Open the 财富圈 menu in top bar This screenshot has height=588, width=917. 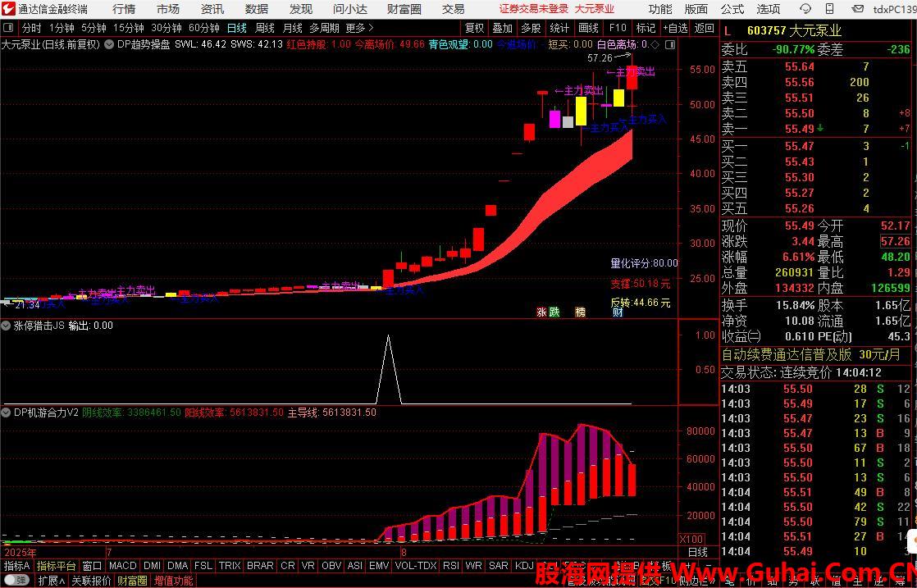(x=404, y=9)
